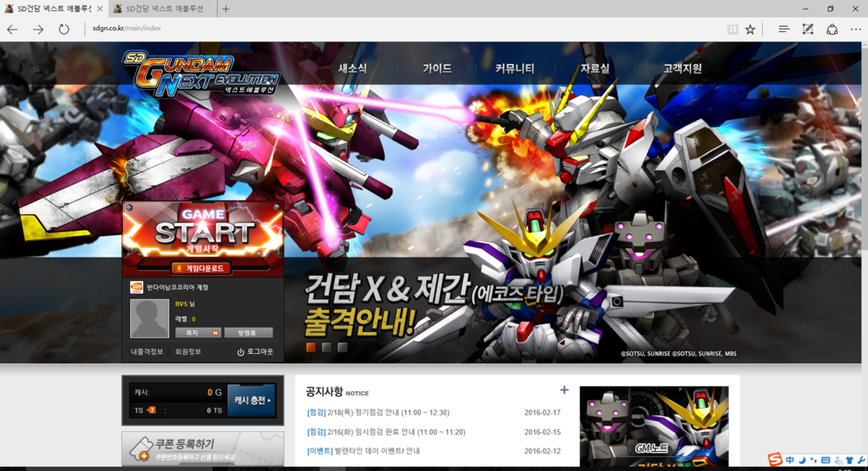
Task: Add page to favorites star icon
Action: [x=750, y=29]
